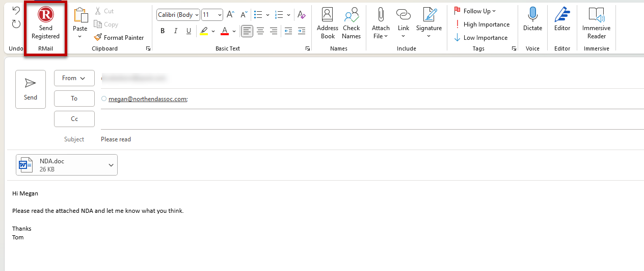Image resolution: width=644 pixels, height=271 pixels.
Task: Activate the Format Painter brush
Action: (119, 37)
